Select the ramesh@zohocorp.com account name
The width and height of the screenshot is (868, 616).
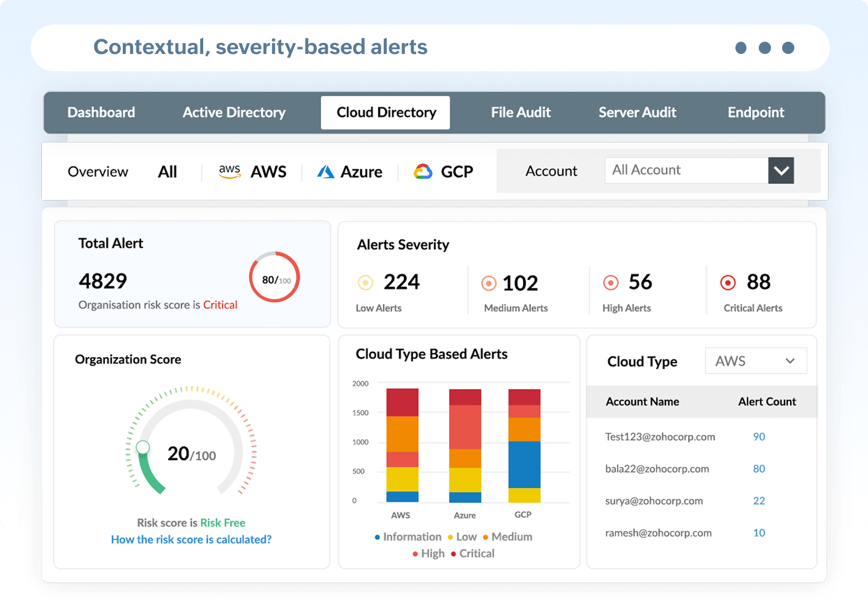[x=658, y=533]
